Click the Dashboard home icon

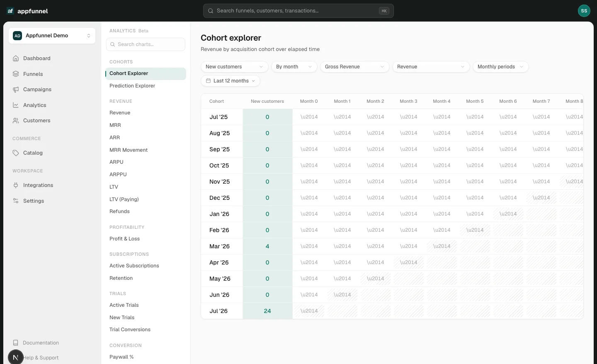16,58
